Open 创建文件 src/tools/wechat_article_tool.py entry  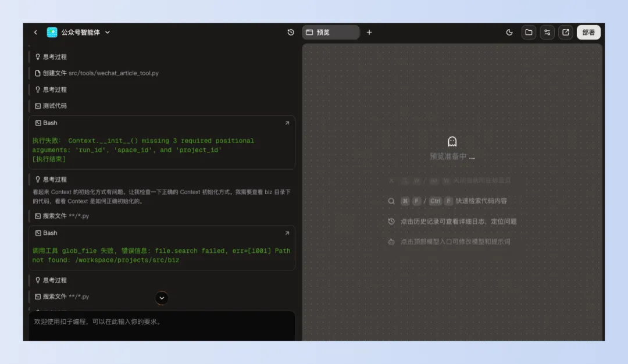[x=97, y=73]
